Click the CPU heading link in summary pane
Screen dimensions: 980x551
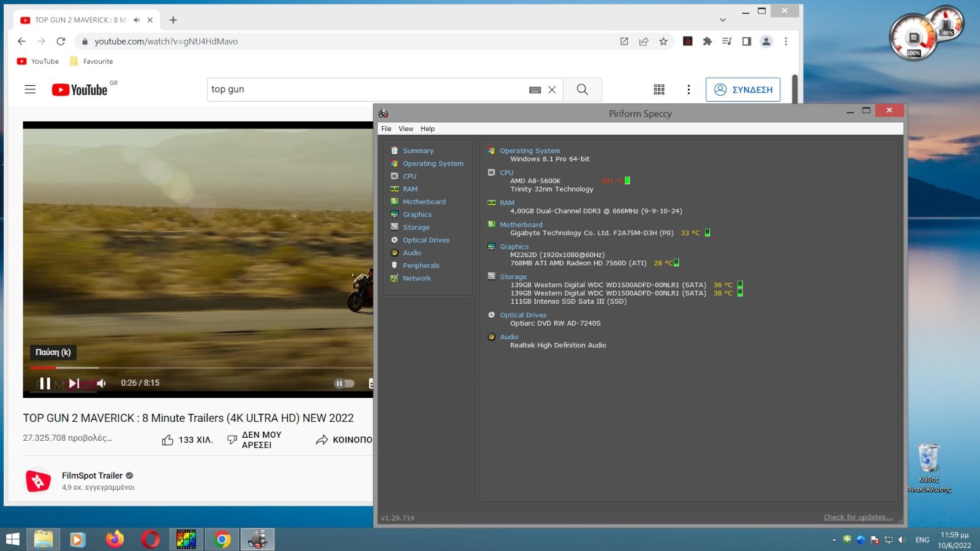(x=507, y=173)
